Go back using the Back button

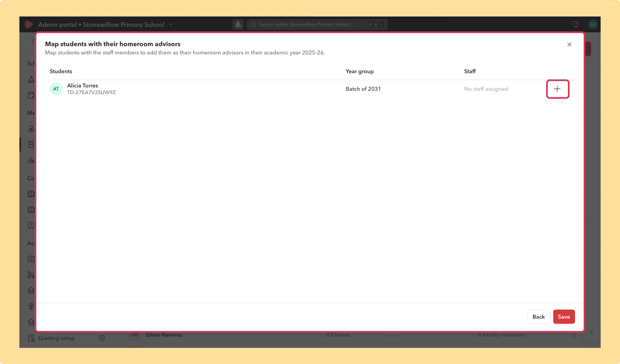pos(539,317)
